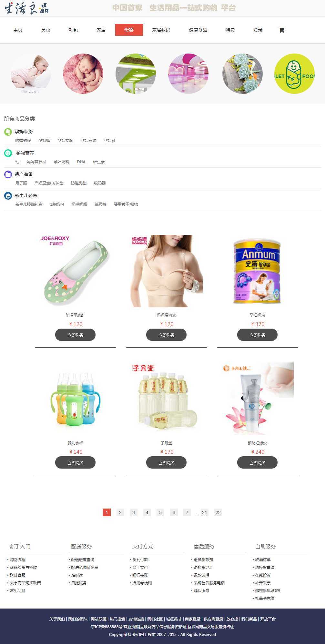Open the 防辐射服 subcategory link
Image resolution: width=325 pixels, height=644 pixels.
coord(23,140)
